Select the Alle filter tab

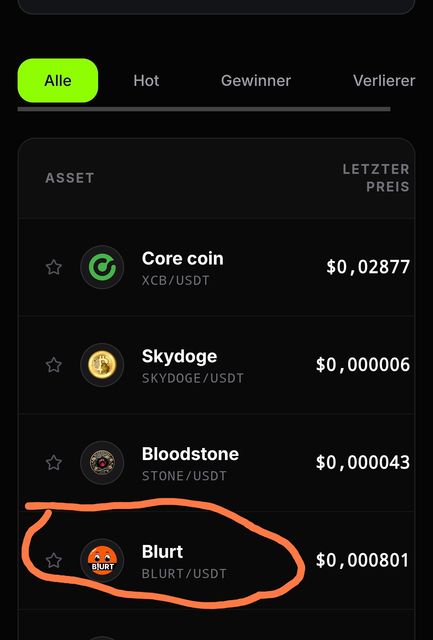[x=58, y=80]
